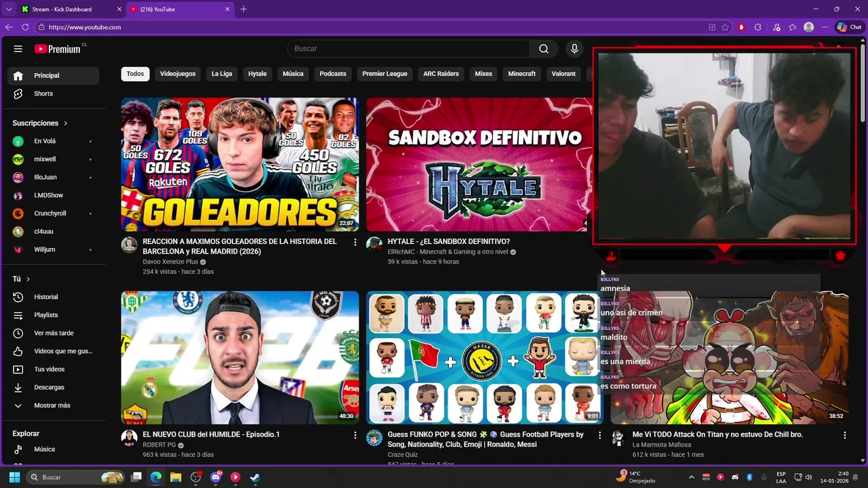The image size is (868, 488).
Task: Open options for REACCION A MAXIMOS GOLEADORES video
Action: tap(355, 242)
